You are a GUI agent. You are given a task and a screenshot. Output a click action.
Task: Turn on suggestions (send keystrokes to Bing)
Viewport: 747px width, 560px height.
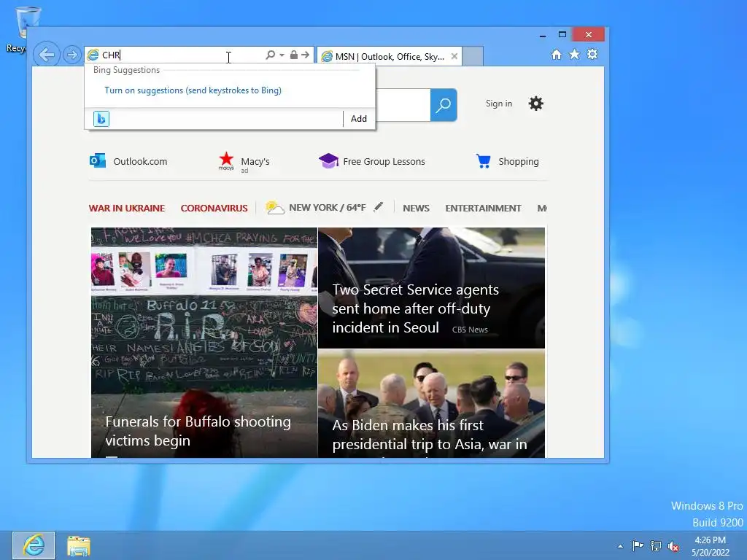[x=193, y=90]
